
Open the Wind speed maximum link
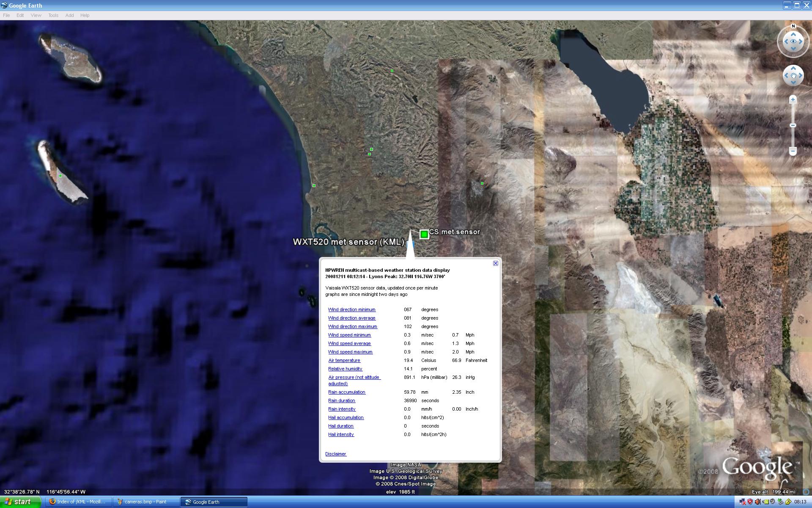coord(350,352)
